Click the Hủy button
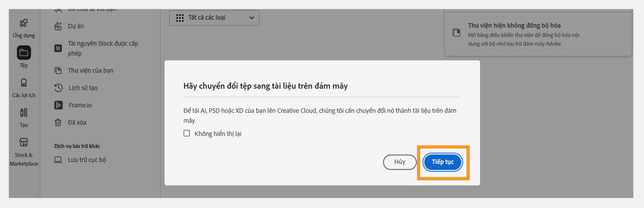Image resolution: width=644 pixels, height=208 pixels. pyautogui.click(x=400, y=162)
